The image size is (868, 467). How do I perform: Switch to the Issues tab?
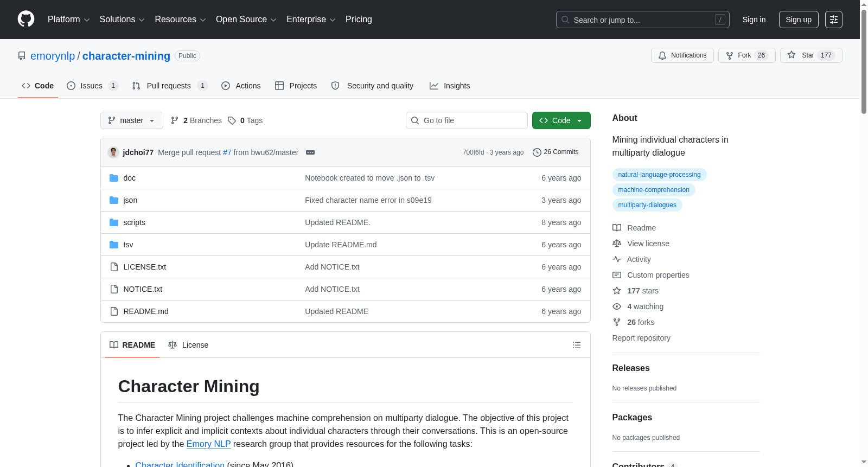coord(92,86)
